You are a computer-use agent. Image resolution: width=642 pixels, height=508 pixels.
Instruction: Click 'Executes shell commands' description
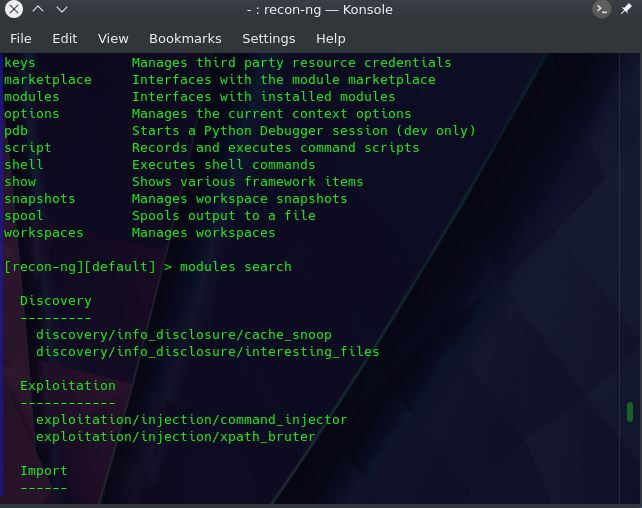[223, 165]
